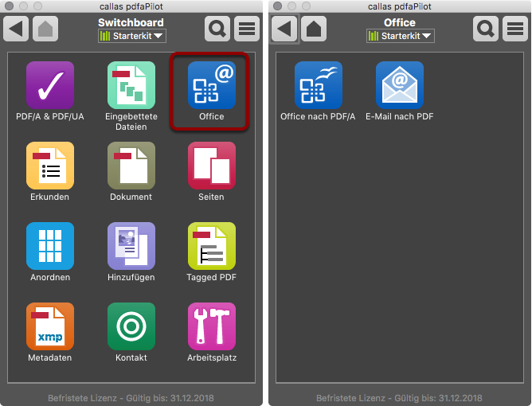Open the Anordnen grid icon
The image size is (532, 406).
(50, 246)
